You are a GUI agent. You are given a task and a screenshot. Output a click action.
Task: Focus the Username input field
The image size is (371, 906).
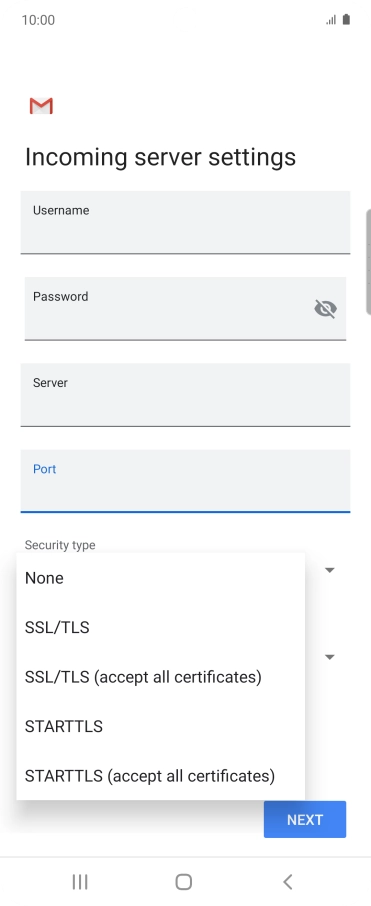tap(186, 222)
